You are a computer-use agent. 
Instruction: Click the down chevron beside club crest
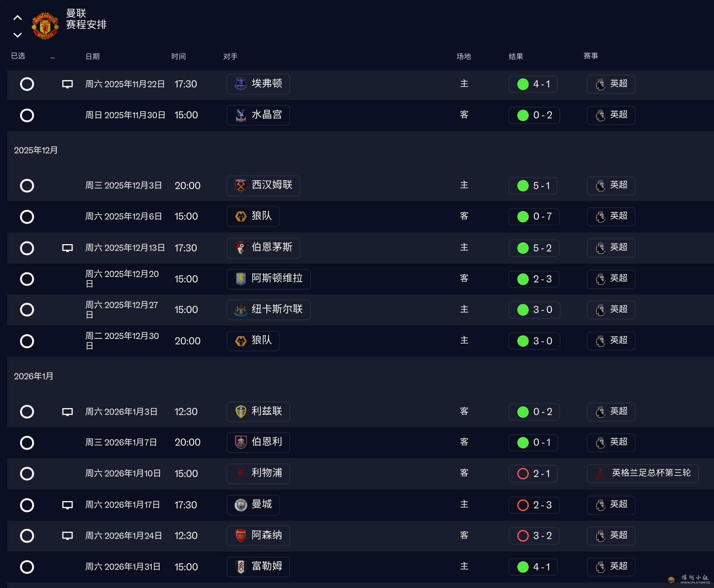(17, 35)
